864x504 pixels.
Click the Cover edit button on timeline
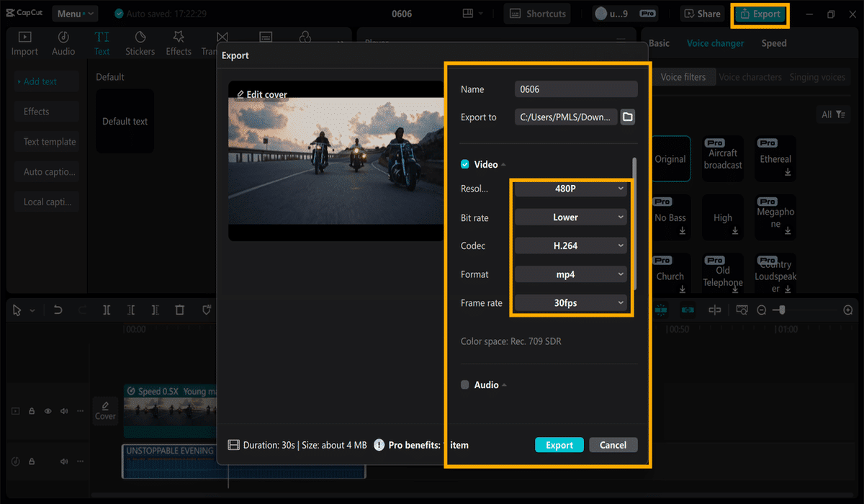click(x=105, y=410)
